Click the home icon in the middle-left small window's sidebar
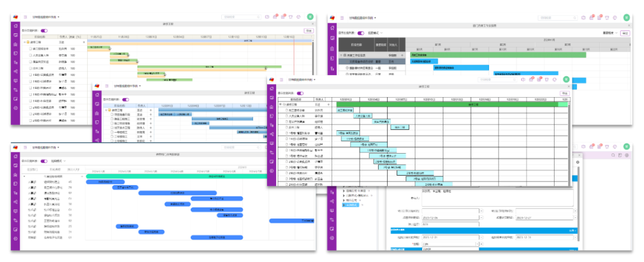The height and width of the screenshot is (262, 644). [x=97, y=95]
